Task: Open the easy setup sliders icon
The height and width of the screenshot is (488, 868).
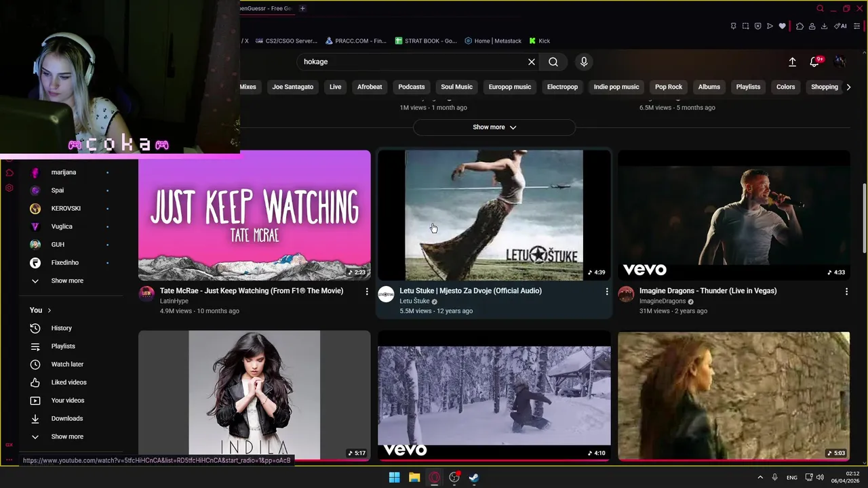Action: [x=857, y=26]
